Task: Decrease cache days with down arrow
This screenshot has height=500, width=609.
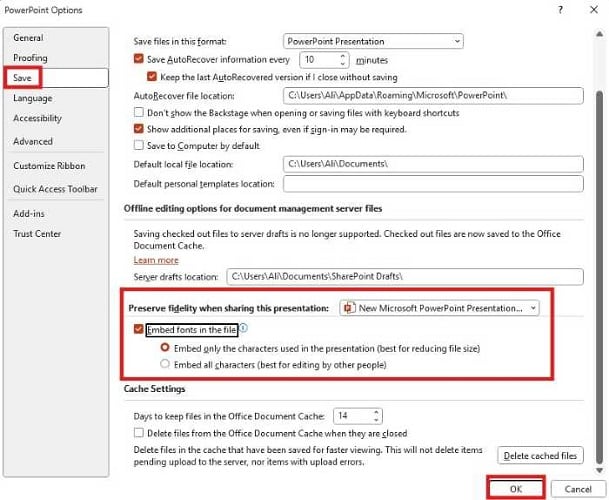Action: [376, 420]
